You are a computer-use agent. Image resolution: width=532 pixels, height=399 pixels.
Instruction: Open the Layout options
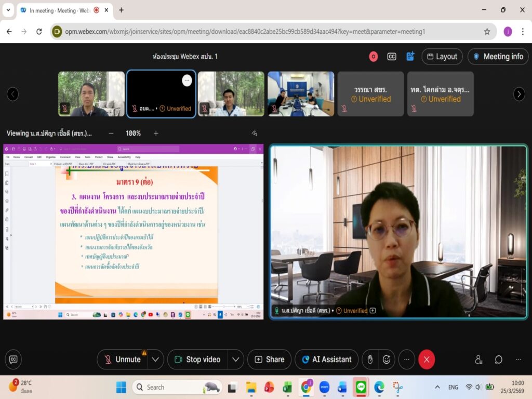442,57
